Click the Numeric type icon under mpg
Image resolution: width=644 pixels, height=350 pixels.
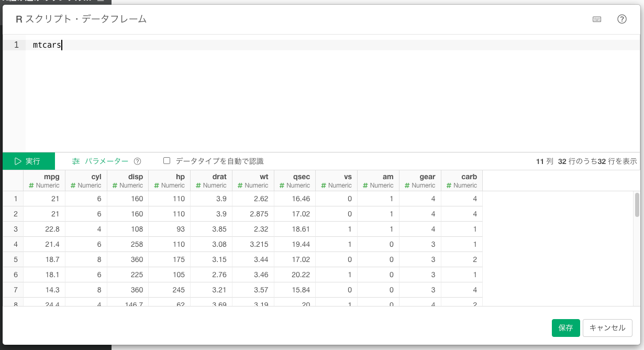click(31, 185)
